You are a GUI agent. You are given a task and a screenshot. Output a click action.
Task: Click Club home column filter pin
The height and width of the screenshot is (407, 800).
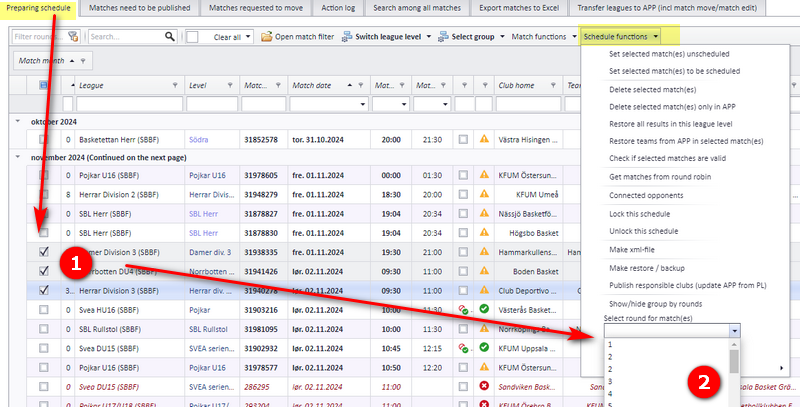coord(553,85)
